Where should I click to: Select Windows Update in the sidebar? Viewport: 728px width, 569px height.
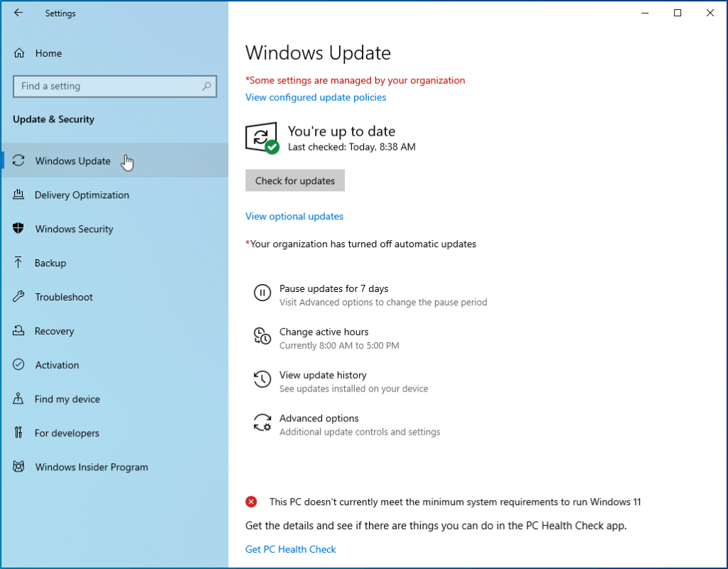click(x=72, y=161)
